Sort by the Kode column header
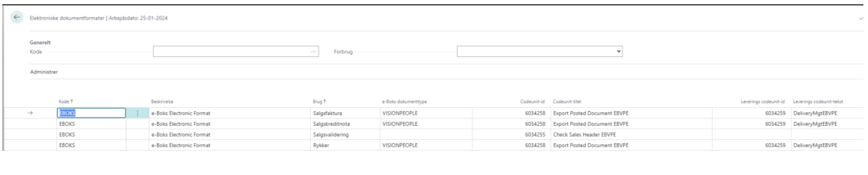The width and height of the screenshot is (868, 175). coord(66,102)
